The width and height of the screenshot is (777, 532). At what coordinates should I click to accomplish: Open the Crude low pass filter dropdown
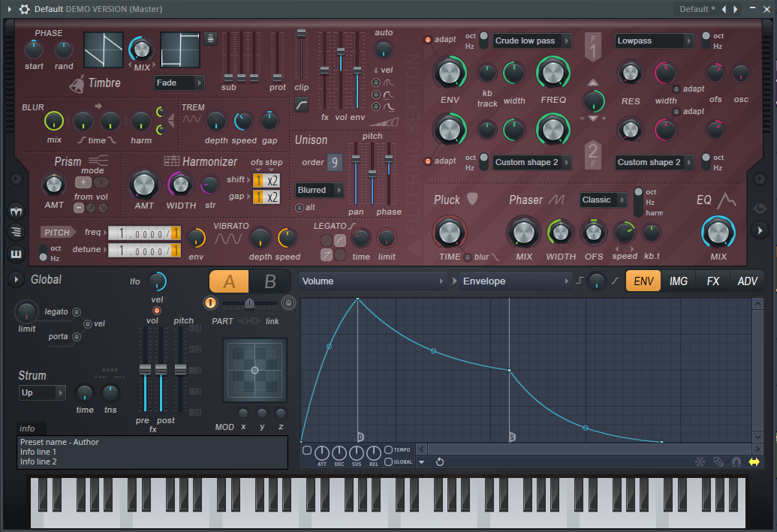[x=532, y=41]
